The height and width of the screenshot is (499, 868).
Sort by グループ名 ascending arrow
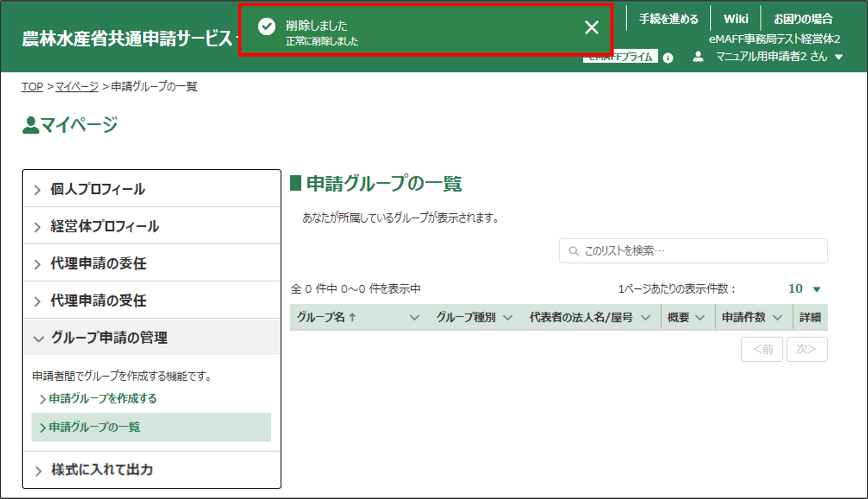pyautogui.click(x=353, y=317)
